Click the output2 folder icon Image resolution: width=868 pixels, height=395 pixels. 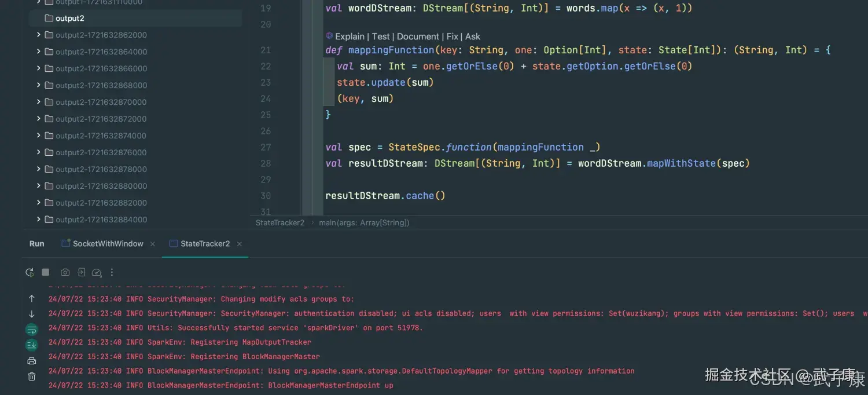[x=49, y=19]
